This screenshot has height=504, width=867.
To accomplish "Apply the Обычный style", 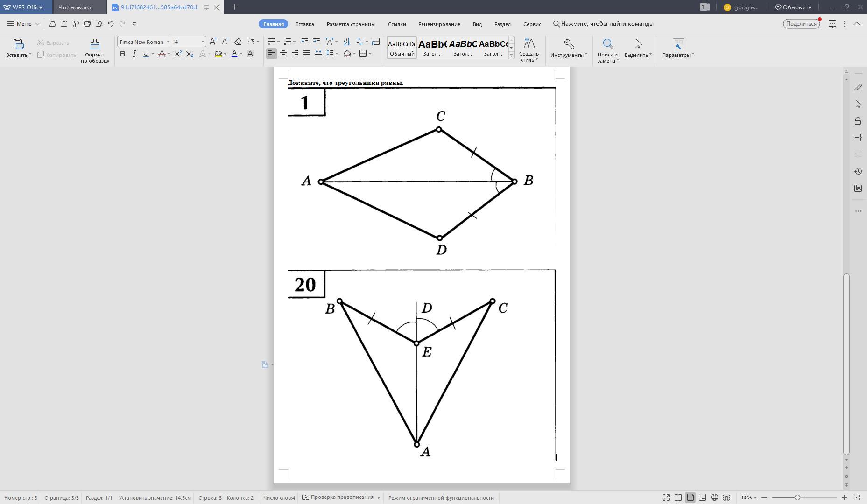I will 402,48.
